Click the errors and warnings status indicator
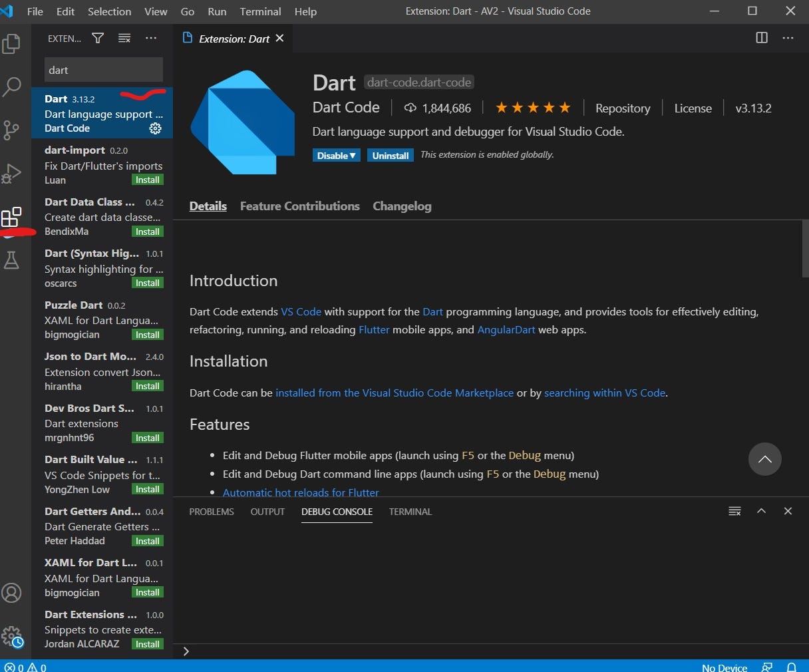The width and height of the screenshot is (809, 672). point(25,667)
